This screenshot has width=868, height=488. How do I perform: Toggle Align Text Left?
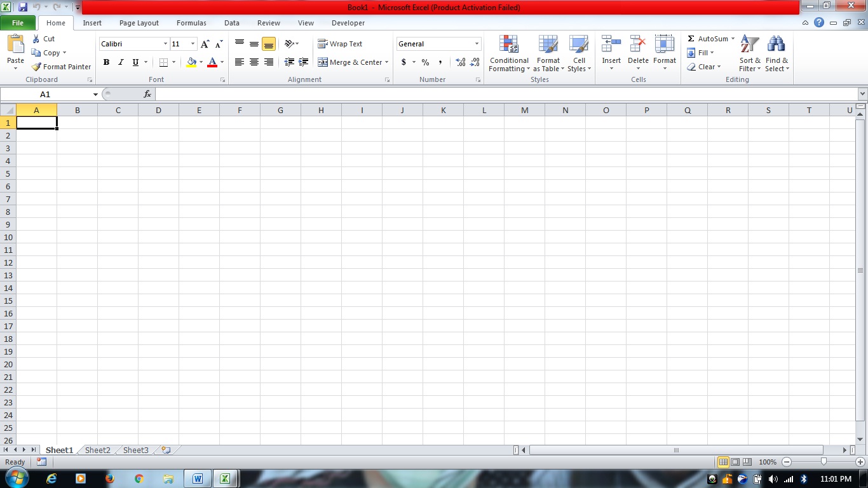click(x=240, y=62)
